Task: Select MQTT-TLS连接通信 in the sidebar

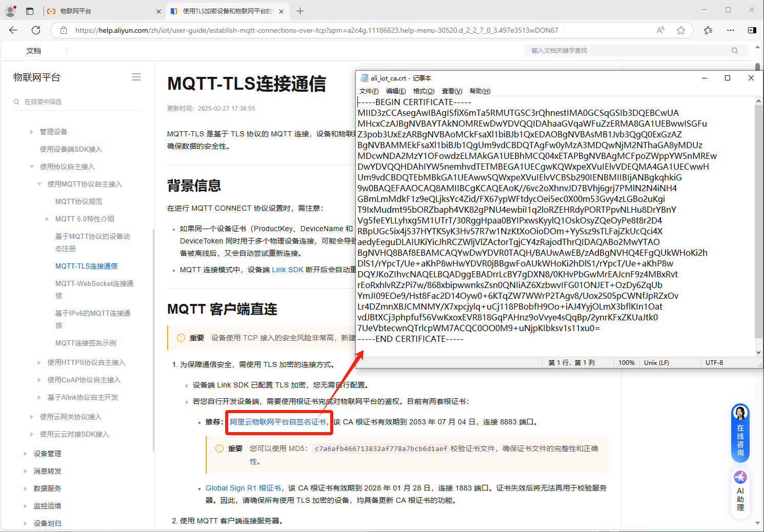Action: [x=86, y=266]
